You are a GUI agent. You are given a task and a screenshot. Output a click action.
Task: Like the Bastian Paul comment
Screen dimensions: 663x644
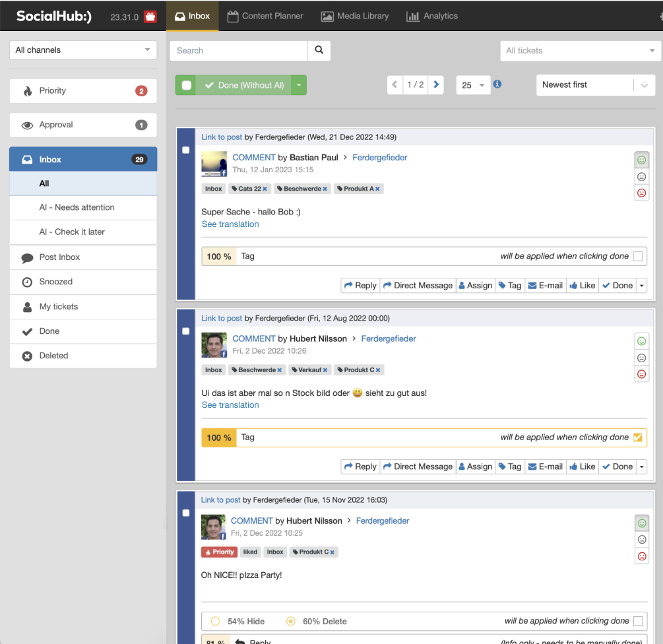pos(583,286)
